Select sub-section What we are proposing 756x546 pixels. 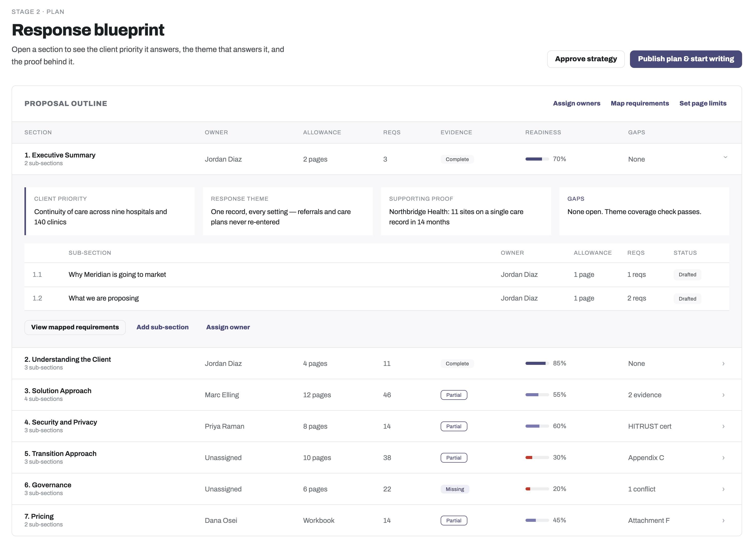coord(377,298)
